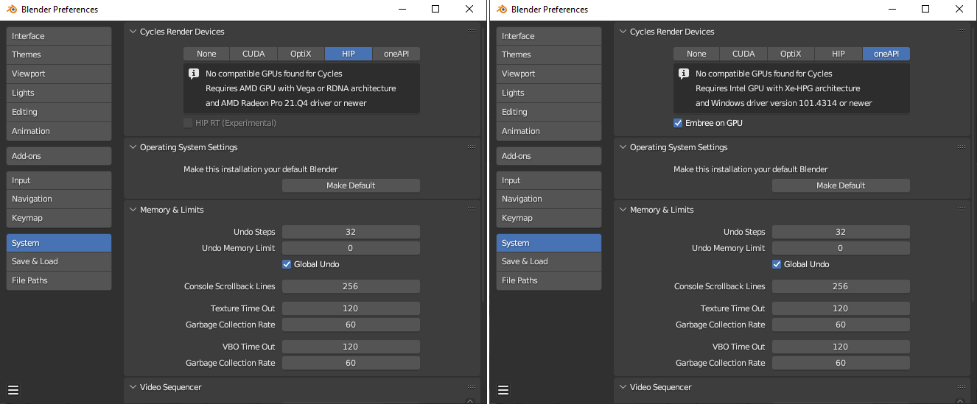Open Save & Load section in right window sidebar
The height and width of the screenshot is (407, 980).
[x=549, y=261]
